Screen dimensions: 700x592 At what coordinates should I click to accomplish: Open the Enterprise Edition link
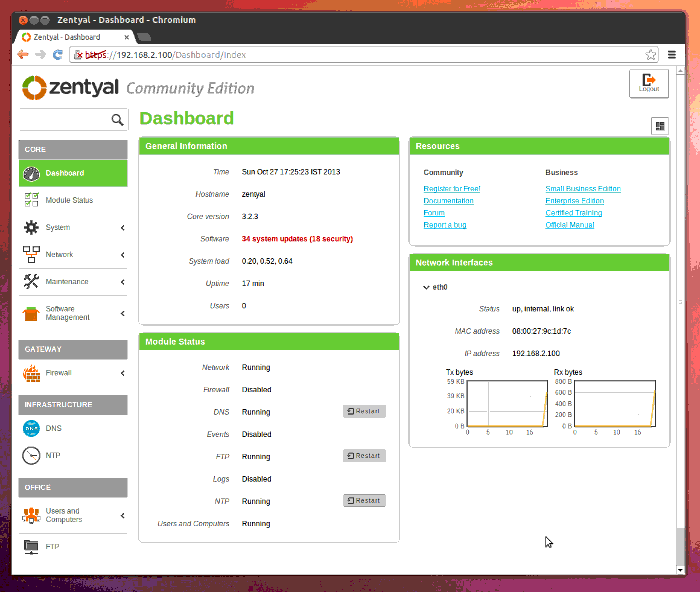point(575,201)
